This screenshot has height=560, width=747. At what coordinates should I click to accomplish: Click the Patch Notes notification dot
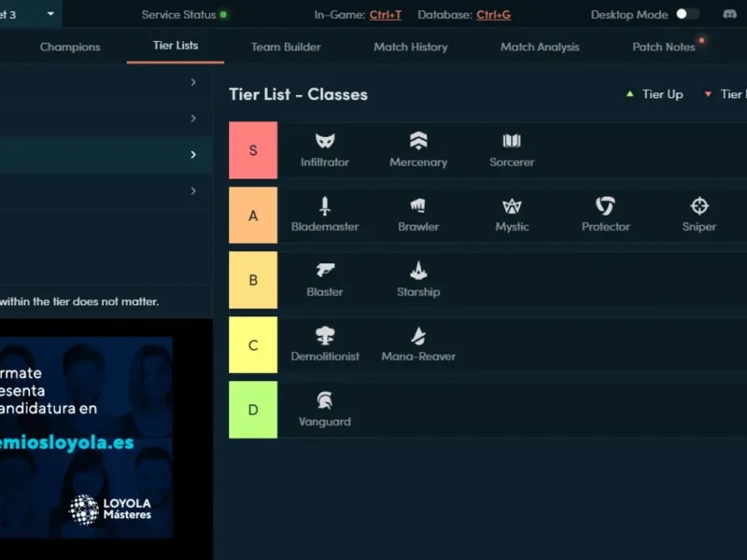coord(702,40)
